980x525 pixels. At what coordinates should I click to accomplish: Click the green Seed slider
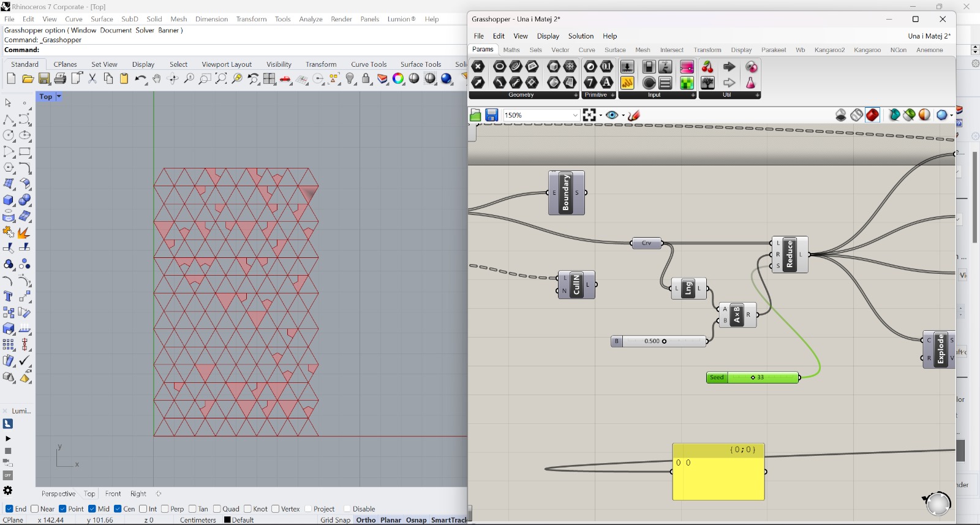[x=753, y=377]
